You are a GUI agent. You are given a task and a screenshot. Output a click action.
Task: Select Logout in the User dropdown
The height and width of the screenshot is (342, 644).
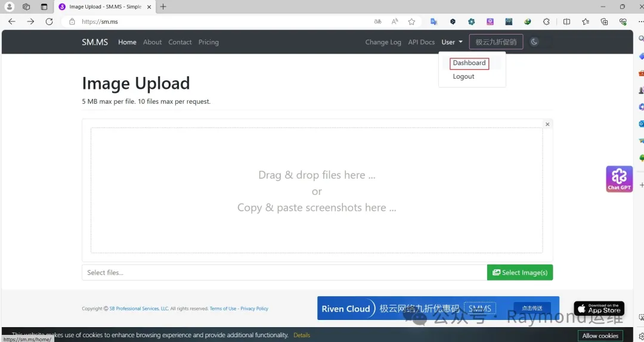(463, 76)
